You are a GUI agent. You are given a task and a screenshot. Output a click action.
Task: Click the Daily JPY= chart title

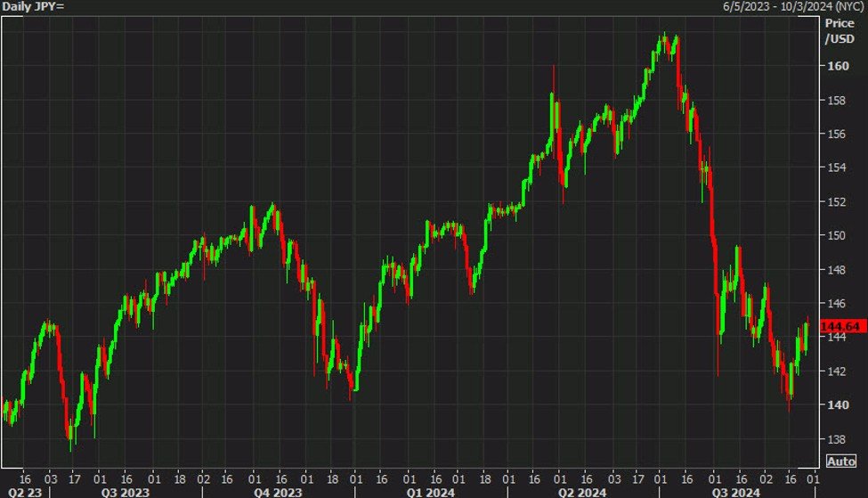point(32,7)
